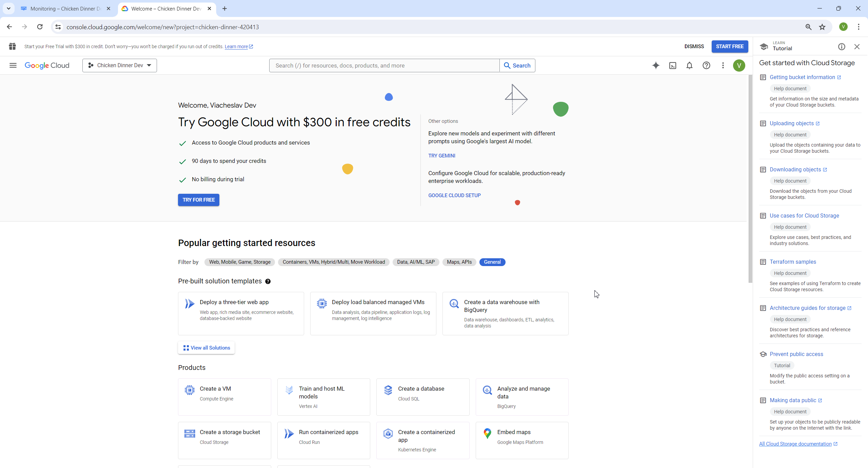Viewport: 868px width, 468px height.
Task: Open the console three-dot settings menu
Action: click(723, 65)
